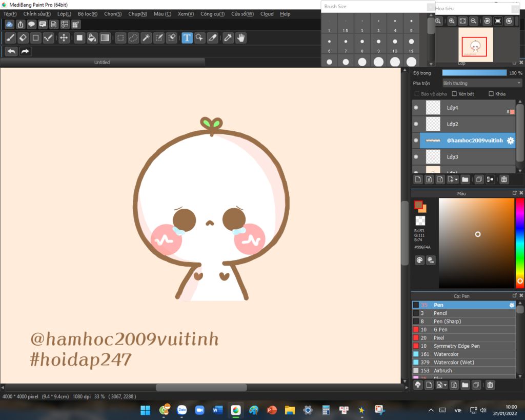
Task: Select the Airbrush brush
Action: pos(463,370)
